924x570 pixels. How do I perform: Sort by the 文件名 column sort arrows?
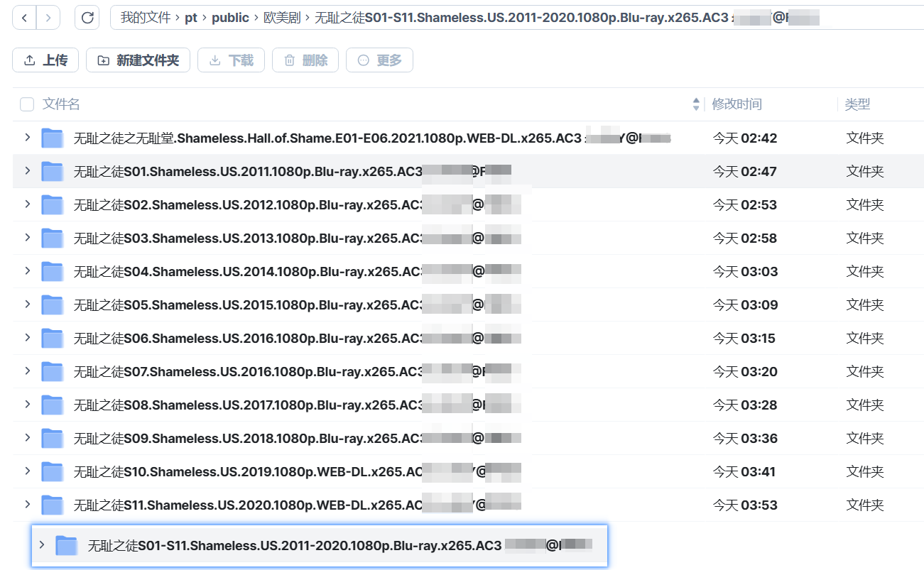coord(696,105)
